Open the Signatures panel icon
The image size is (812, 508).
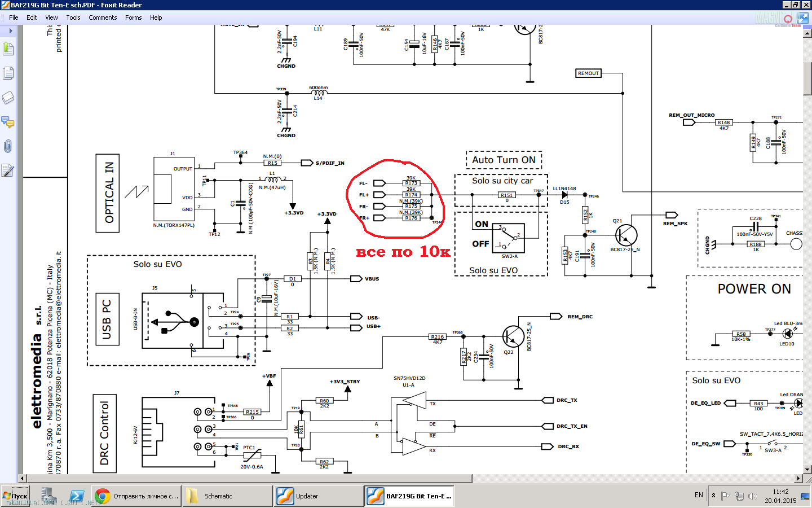click(8, 170)
